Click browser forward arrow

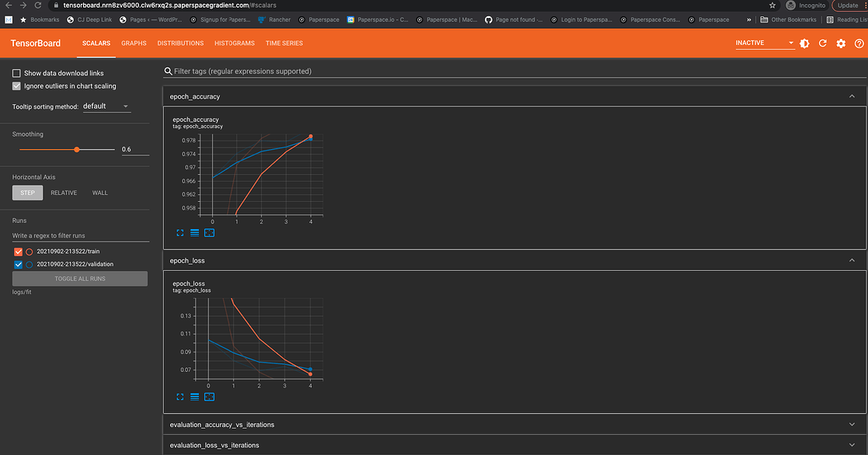tap(23, 5)
